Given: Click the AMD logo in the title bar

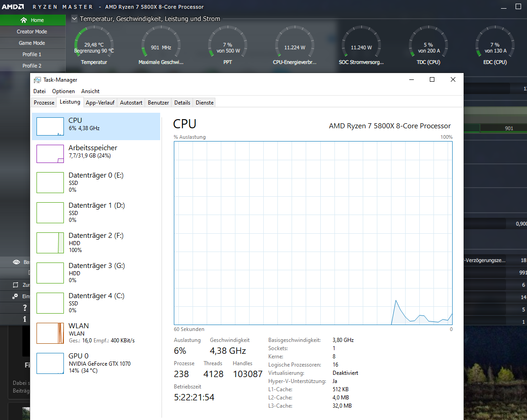Looking at the screenshot, I should click(x=13, y=7).
